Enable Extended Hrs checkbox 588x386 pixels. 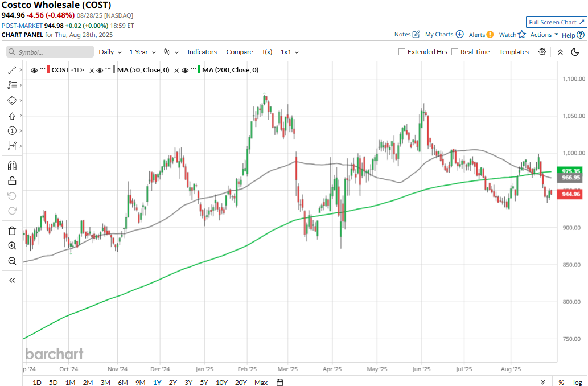click(402, 52)
